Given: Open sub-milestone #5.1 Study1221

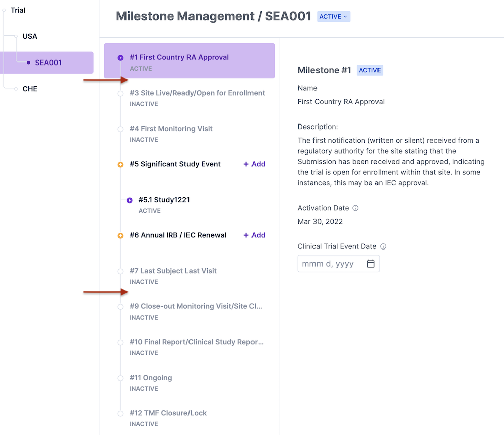Looking at the screenshot, I should tap(164, 200).
